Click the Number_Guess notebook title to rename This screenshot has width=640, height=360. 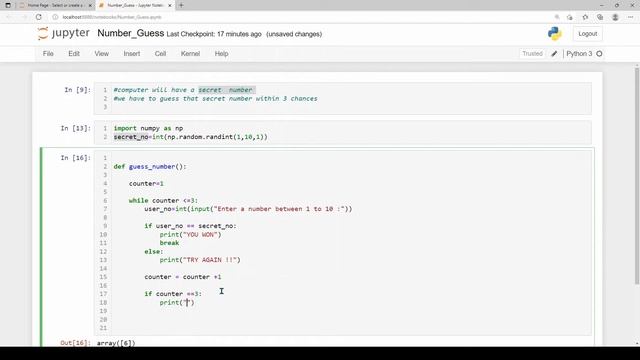tap(131, 33)
